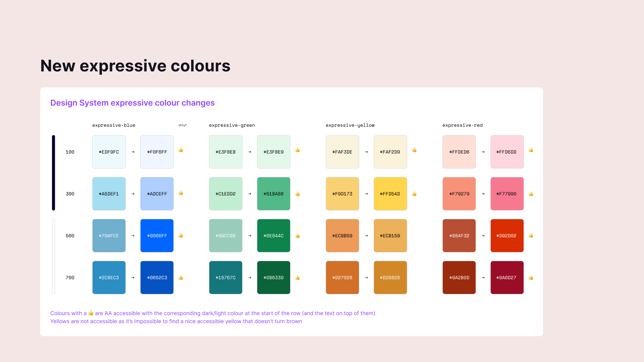This screenshot has height=362, width=644.
Task: Select the #99CCBB green swatch
Action: (226, 236)
